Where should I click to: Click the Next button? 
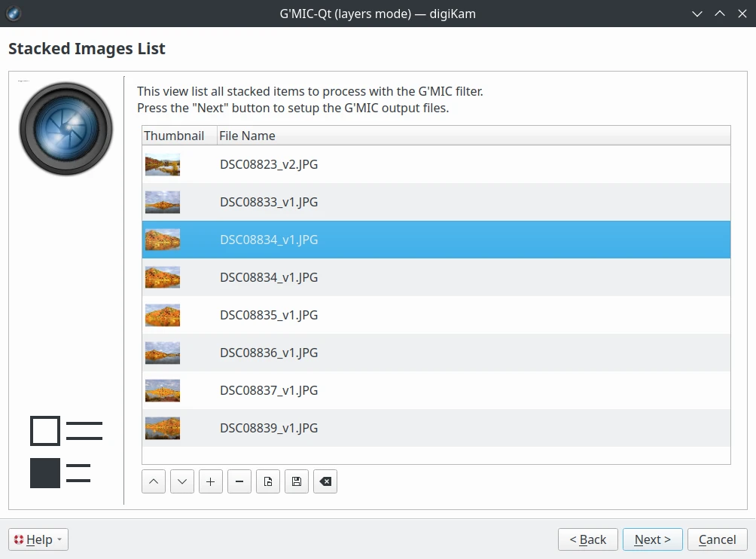652,539
